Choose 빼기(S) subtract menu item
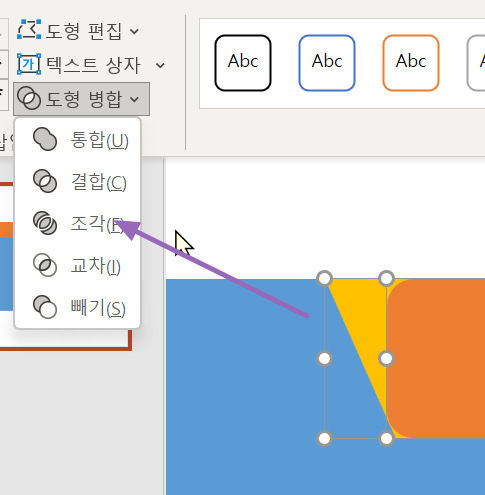Image resolution: width=485 pixels, height=495 pixels. (x=78, y=307)
